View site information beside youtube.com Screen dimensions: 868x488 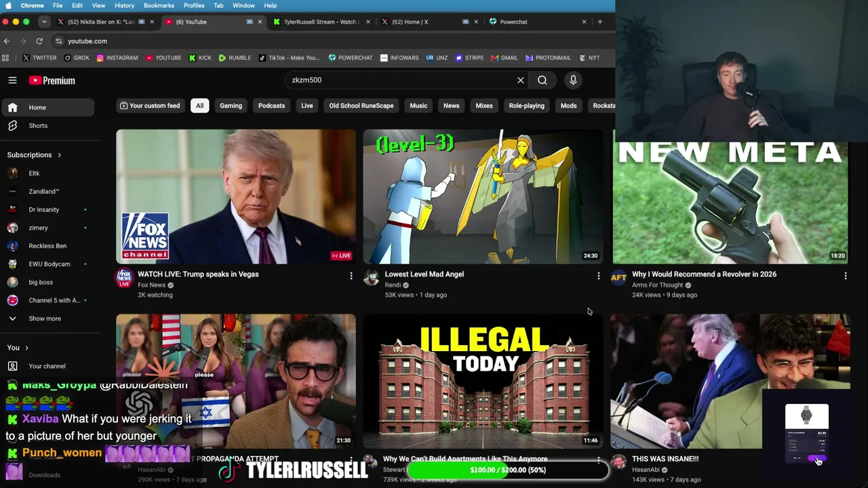[59, 41]
